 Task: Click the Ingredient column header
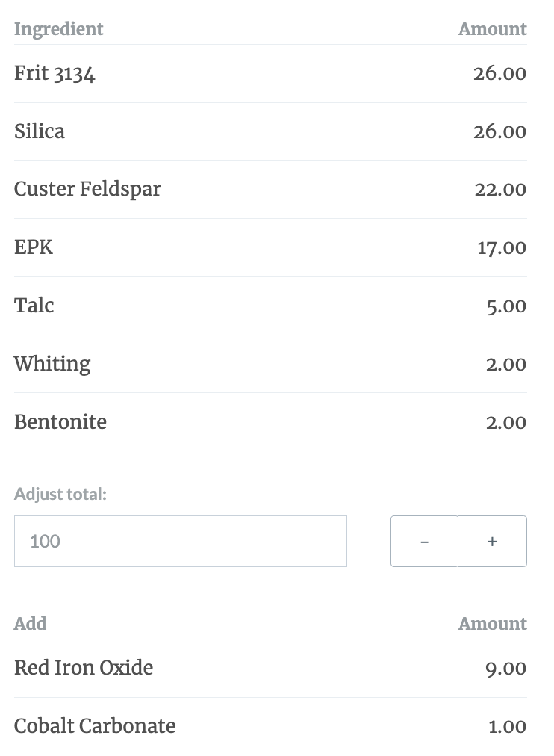[58, 29]
